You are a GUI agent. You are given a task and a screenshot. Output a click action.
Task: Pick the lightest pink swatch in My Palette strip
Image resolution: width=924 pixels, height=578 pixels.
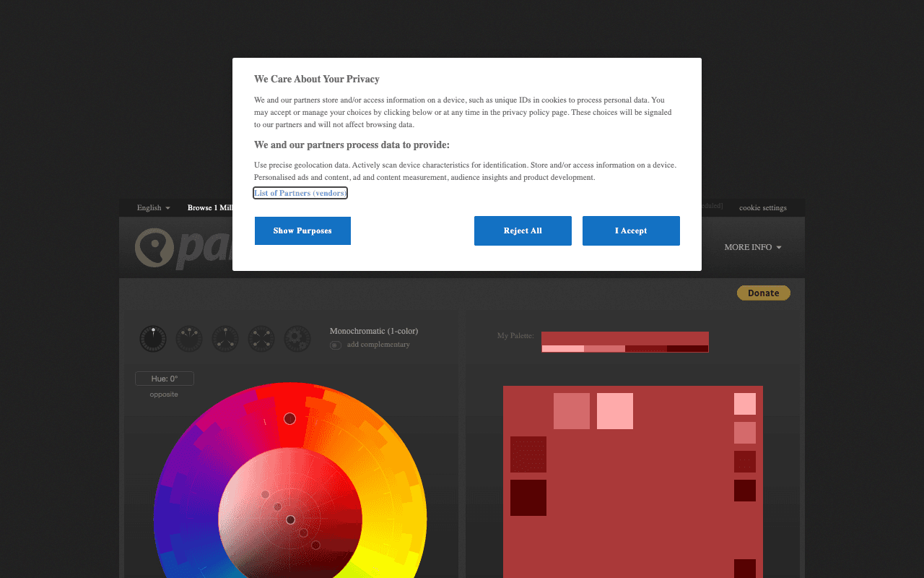point(563,349)
